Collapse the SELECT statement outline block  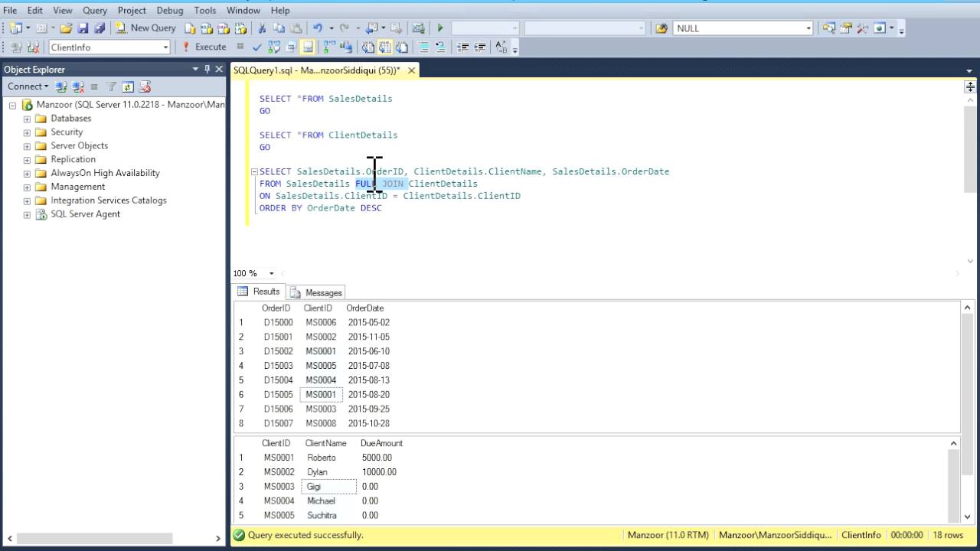tap(254, 172)
